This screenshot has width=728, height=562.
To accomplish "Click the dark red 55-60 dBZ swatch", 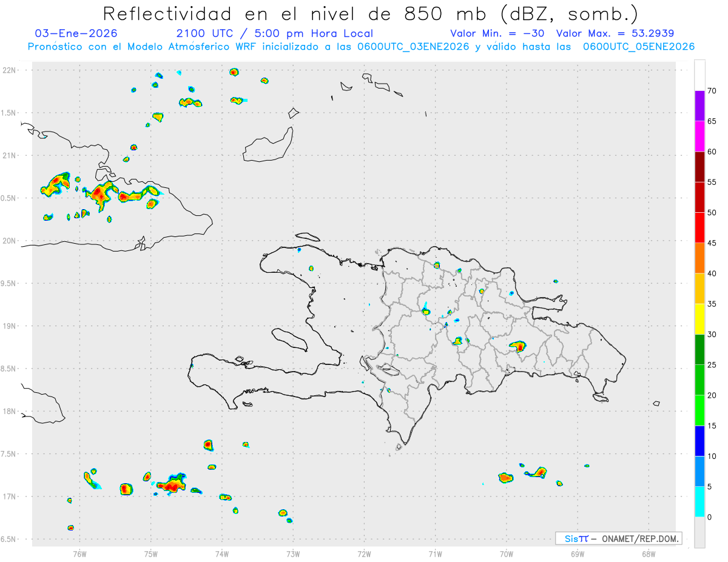I will point(699,167).
